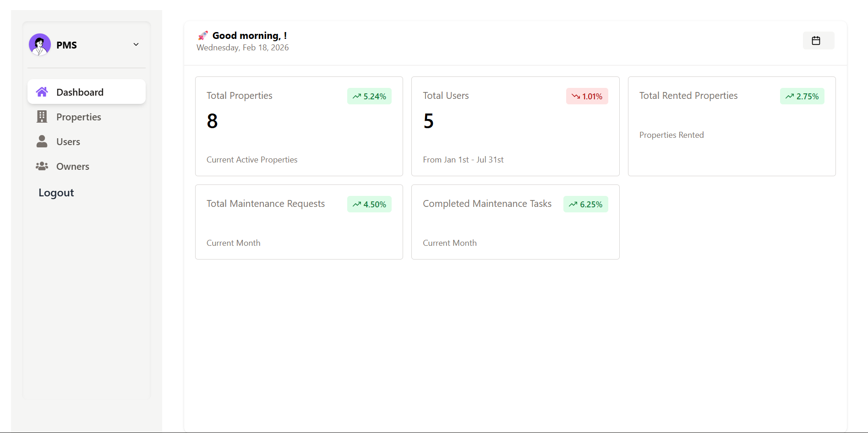
Task: Click the upward trend arrow in Total Properties badge
Action: pos(358,96)
